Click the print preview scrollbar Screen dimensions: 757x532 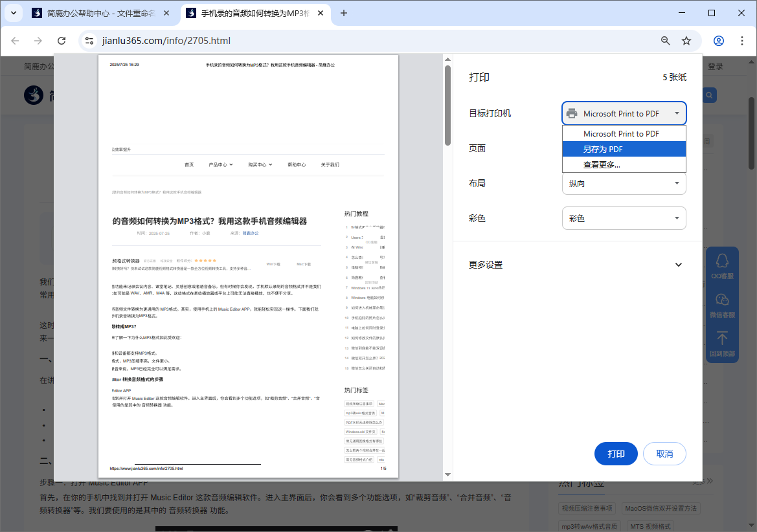(x=447, y=110)
